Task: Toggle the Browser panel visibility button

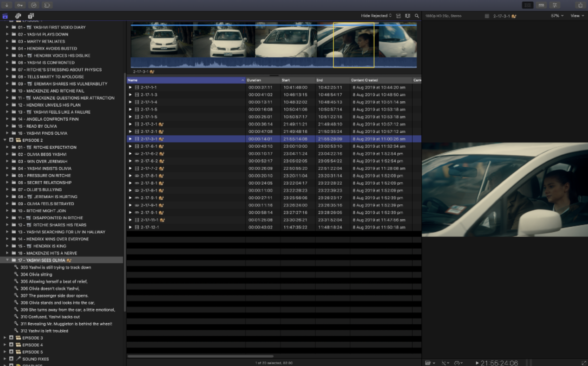Action: pyautogui.click(x=527, y=5)
